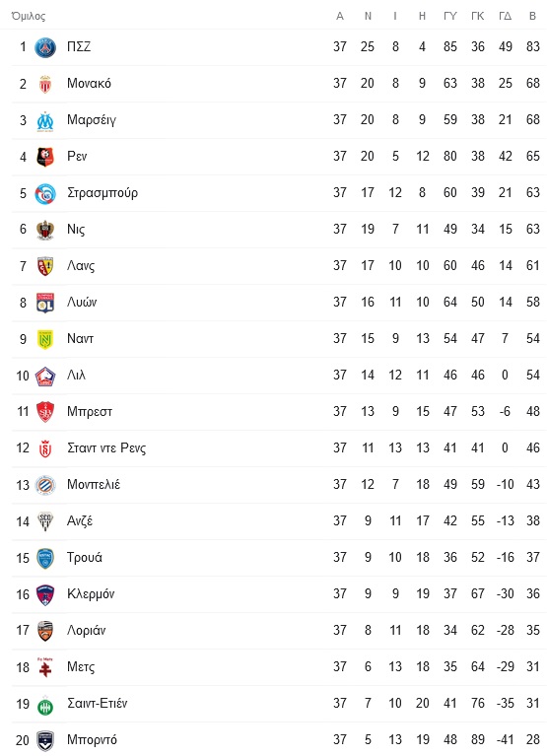Click the Όμιλος column header

(29, 16)
